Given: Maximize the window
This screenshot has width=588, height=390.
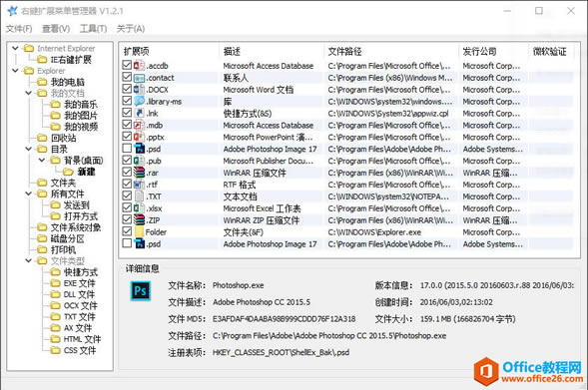Looking at the screenshot, I should tap(539, 11).
